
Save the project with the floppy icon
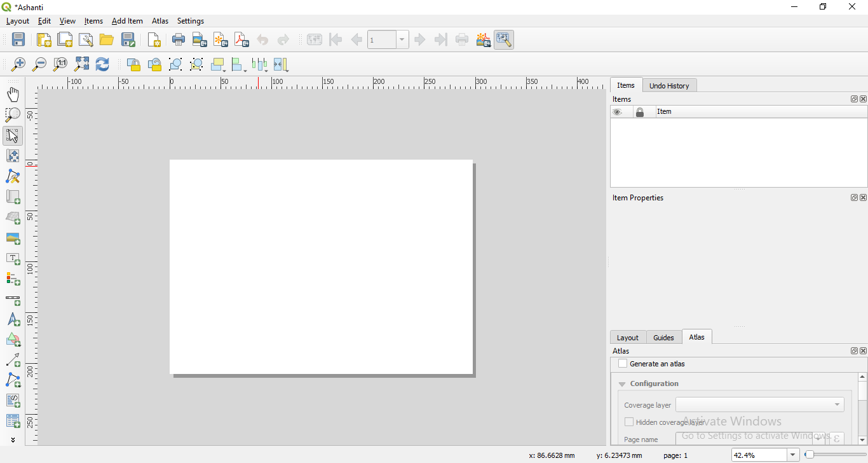(x=18, y=39)
